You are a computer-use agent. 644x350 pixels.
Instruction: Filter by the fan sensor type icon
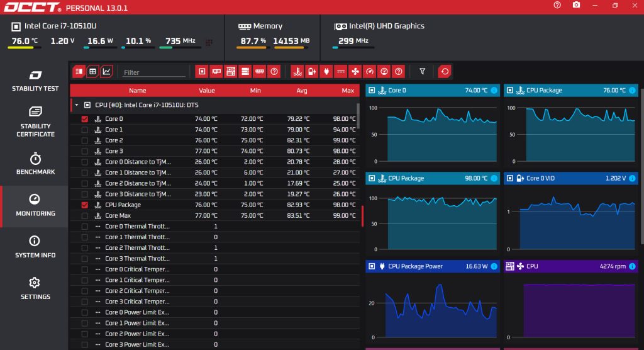click(355, 72)
